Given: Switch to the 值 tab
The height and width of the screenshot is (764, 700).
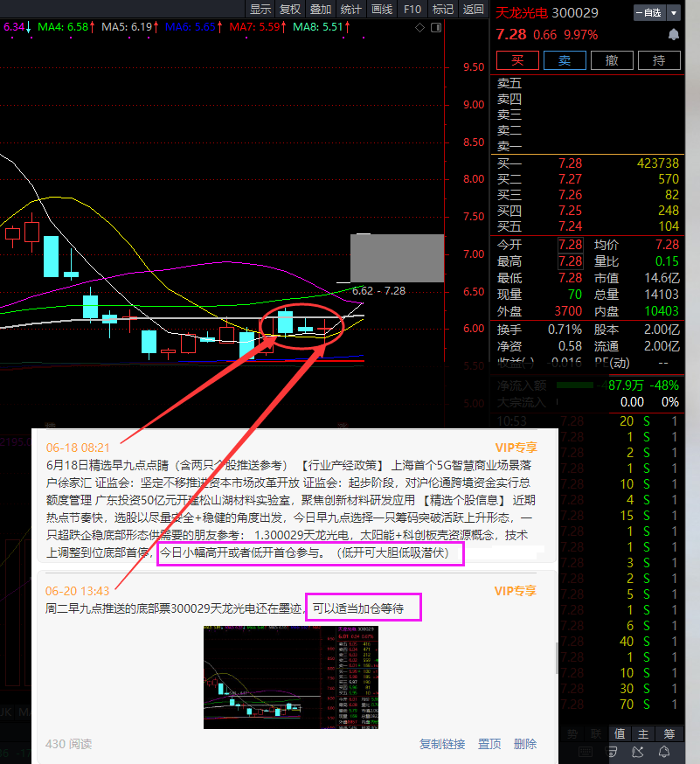Looking at the screenshot, I should click(620, 733).
